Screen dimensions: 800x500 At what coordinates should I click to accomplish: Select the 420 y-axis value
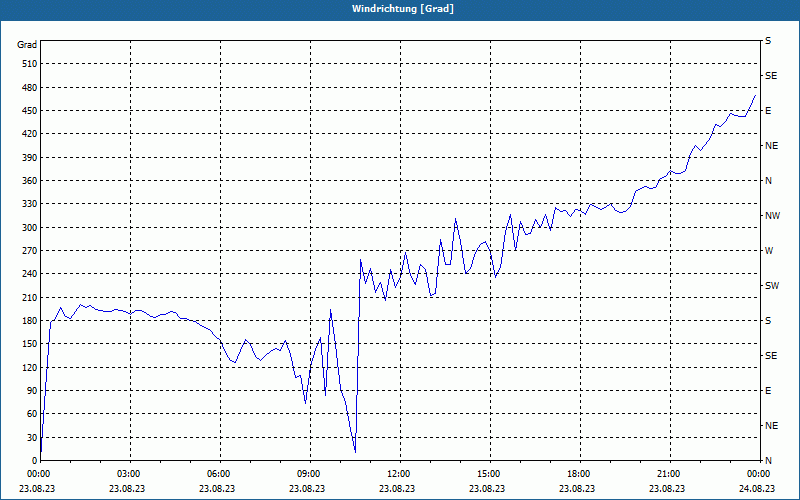click(x=30, y=134)
